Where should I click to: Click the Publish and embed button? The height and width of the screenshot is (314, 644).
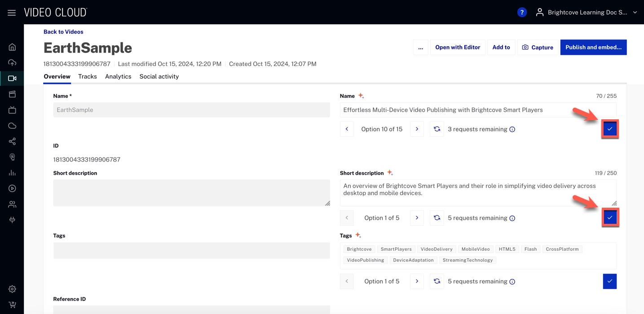tap(593, 48)
